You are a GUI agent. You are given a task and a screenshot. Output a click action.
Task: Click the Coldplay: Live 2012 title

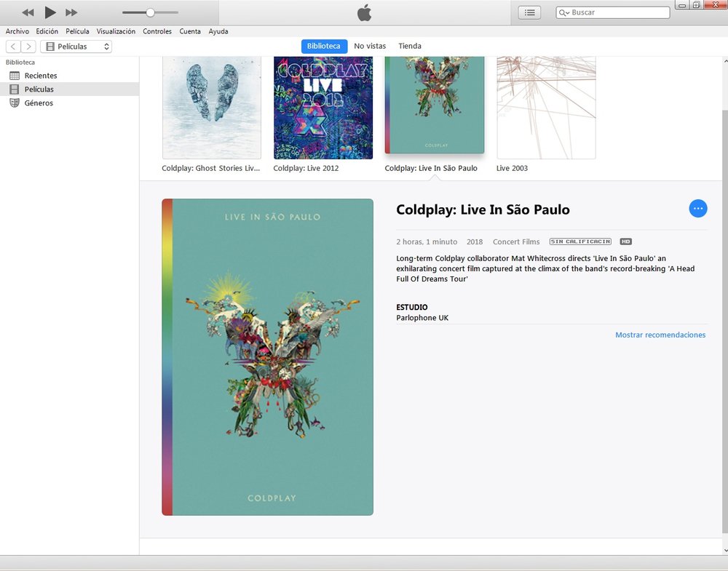coord(306,168)
